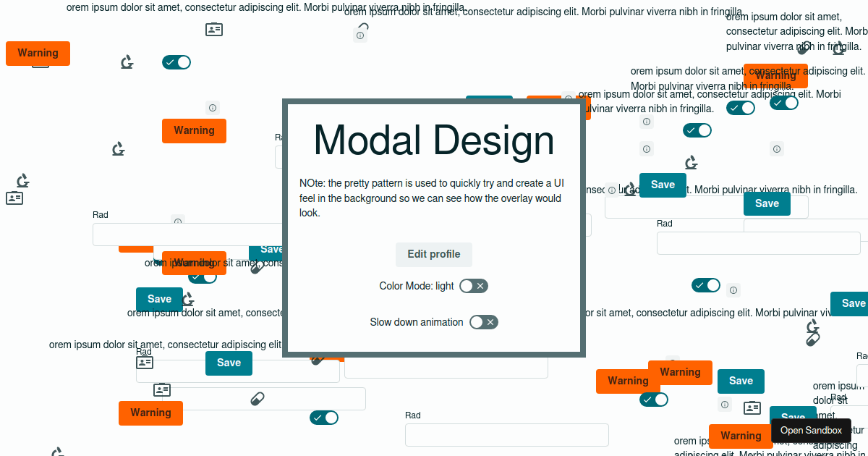Click the microscope icon near the top-left toggle
The height and width of the screenshot is (456, 868).
coord(127,62)
